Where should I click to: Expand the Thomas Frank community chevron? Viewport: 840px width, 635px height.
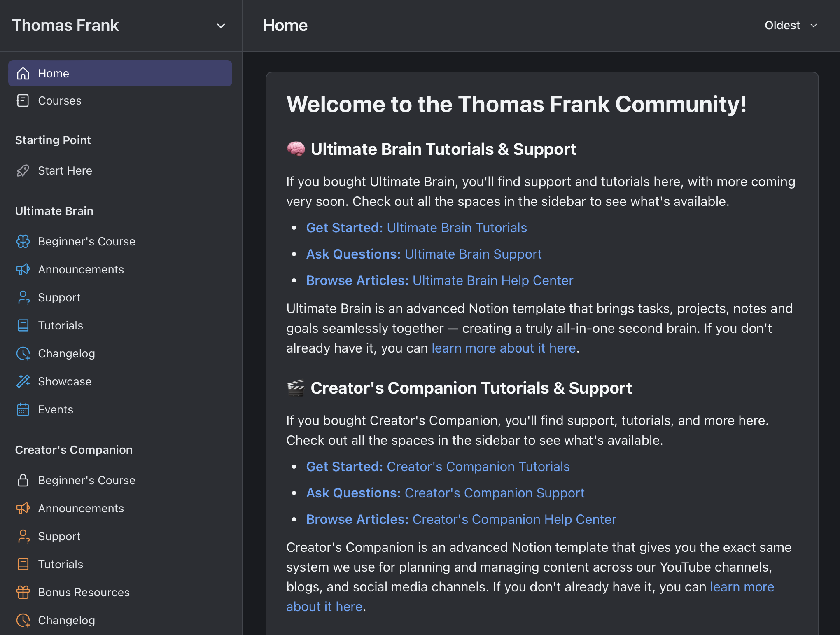pyautogui.click(x=221, y=26)
